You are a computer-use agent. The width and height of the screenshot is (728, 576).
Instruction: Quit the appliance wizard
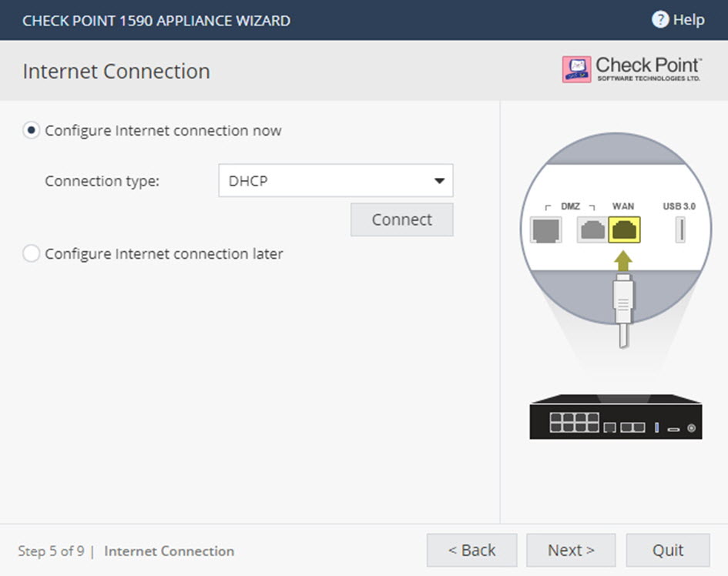(668, 550)
